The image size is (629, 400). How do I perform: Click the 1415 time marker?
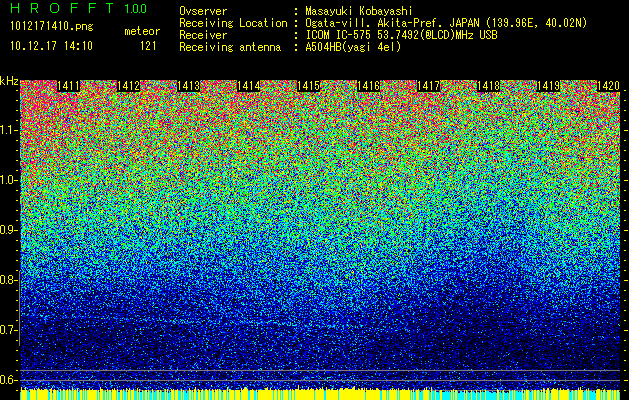click(x=308, y=86)
